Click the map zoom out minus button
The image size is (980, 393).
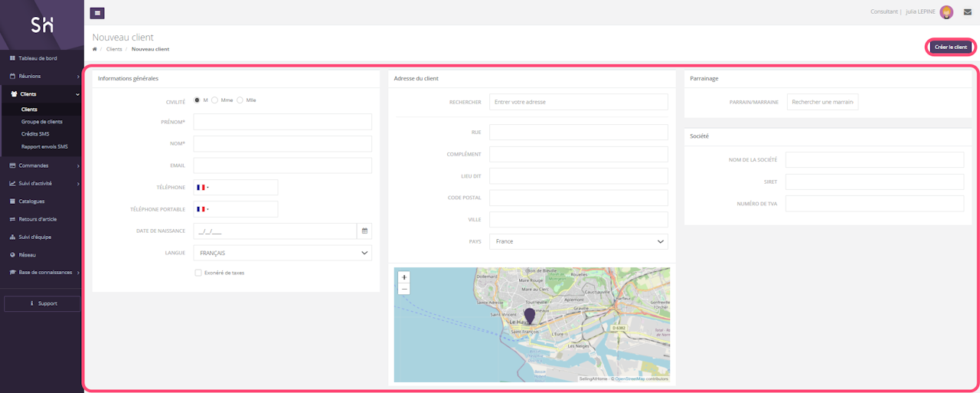pyautogui.click(x=404, y=289)
